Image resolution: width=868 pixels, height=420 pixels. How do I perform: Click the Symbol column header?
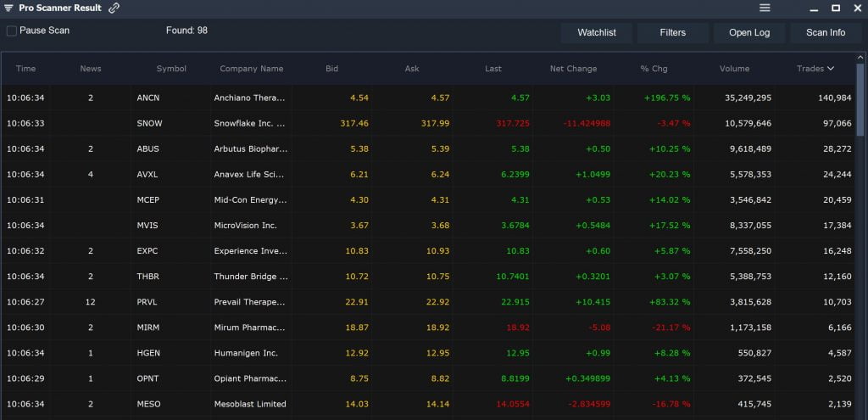click(171, 69)
